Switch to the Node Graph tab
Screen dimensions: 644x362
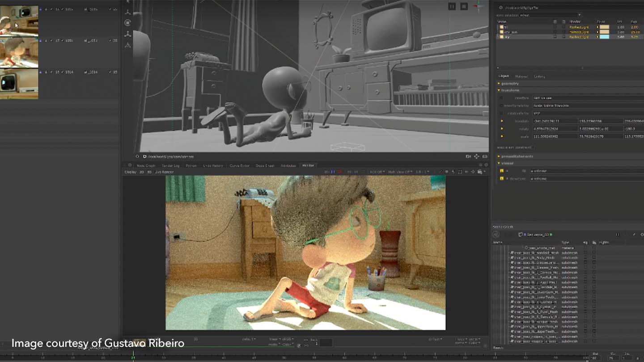pyautogui.click(x=146, y=166)
